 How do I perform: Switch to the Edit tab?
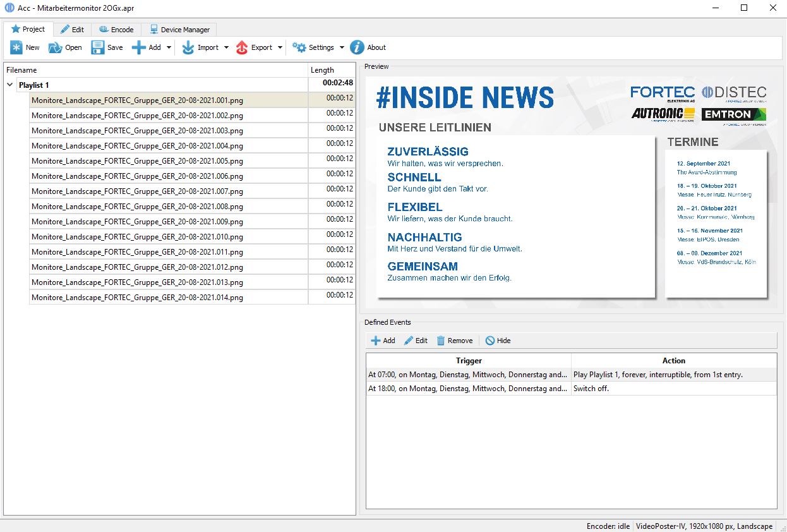(x=72, y=30)
